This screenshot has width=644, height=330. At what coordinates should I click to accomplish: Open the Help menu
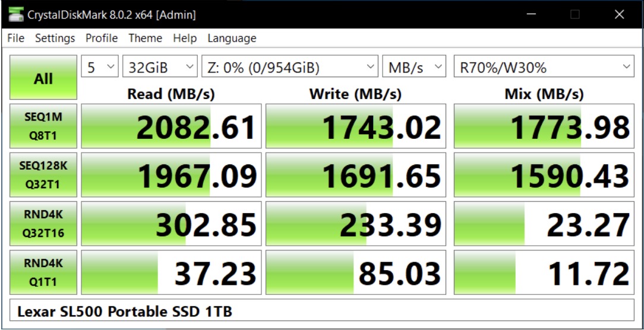click(x=185, y=38)
